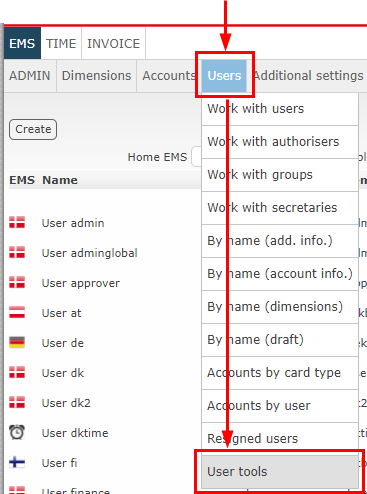The width and height of the screenshot is (367, 494).
Task: Sort by the Name column header
Action: pyautogui.click(x=60, y=180)
